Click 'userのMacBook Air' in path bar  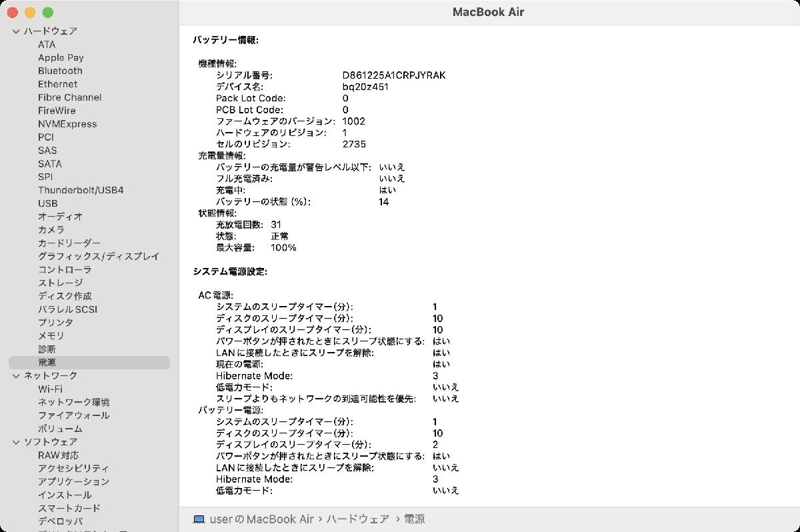point(262,519)
